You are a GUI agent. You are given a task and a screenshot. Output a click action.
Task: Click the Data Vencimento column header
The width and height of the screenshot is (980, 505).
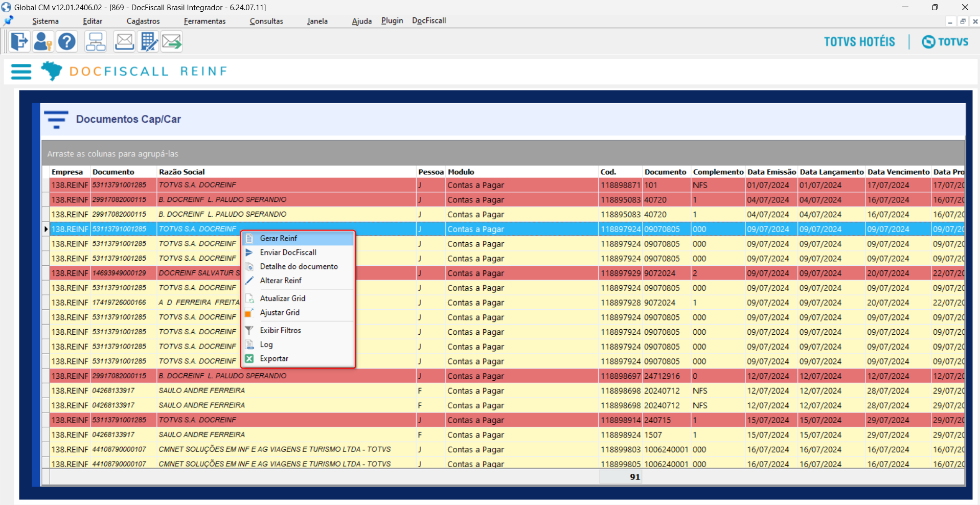coord(898,172)
